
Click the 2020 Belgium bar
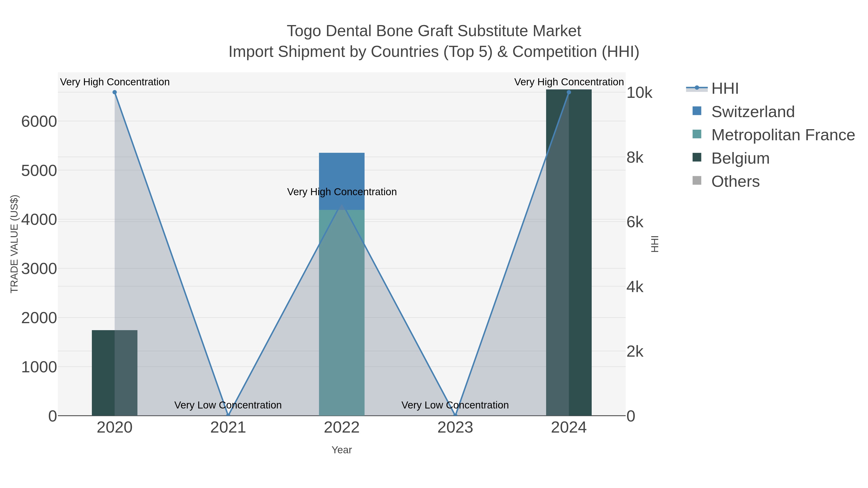coord(115,373)
